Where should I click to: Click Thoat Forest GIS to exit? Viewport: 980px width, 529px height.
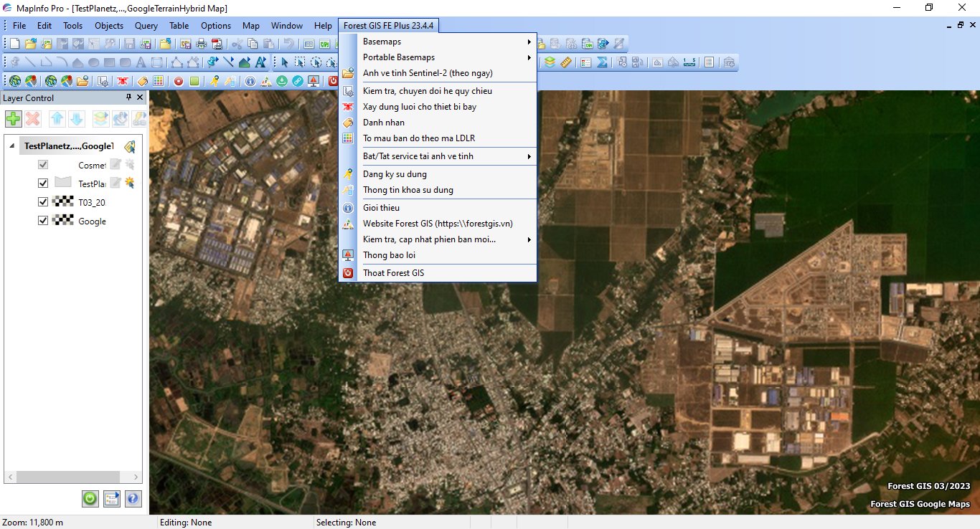[x=393, y=273]
